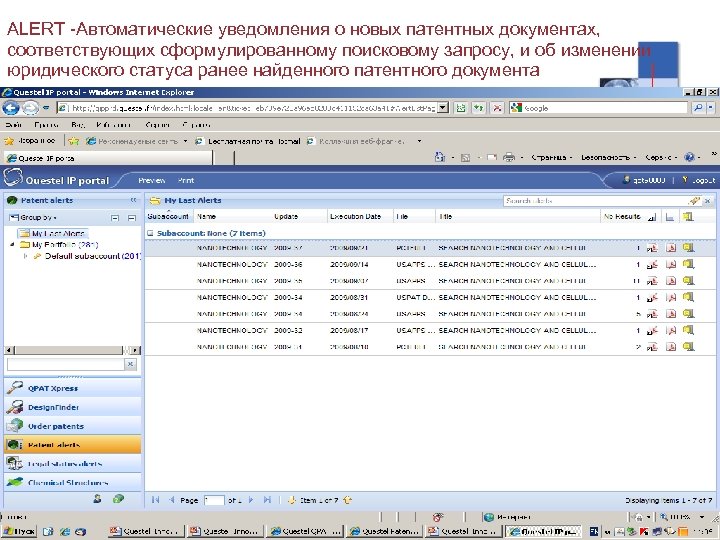Click the home icon in the IE command bar

(439, 157)
